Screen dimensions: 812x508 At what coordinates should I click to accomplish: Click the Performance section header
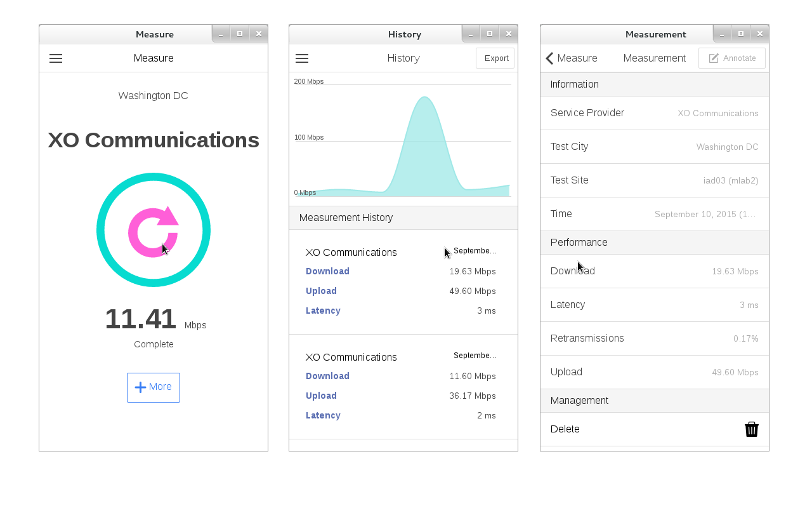point(655,243)
